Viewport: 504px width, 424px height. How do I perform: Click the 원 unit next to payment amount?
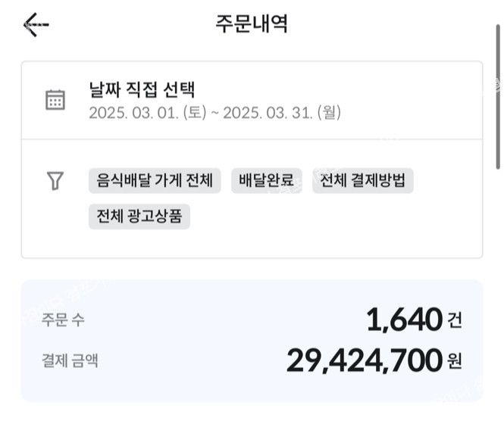[x=455, y=361]
